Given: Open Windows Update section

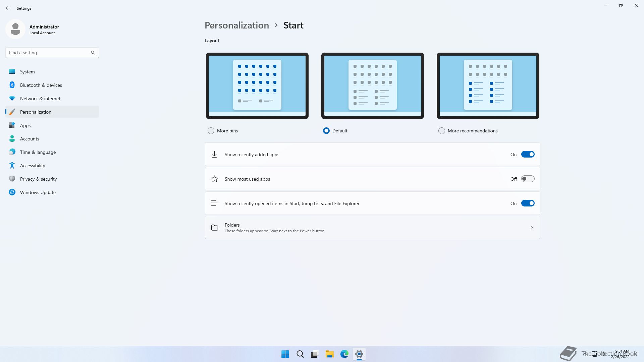Looking at the screenshot, I should (x=38, y=192).
